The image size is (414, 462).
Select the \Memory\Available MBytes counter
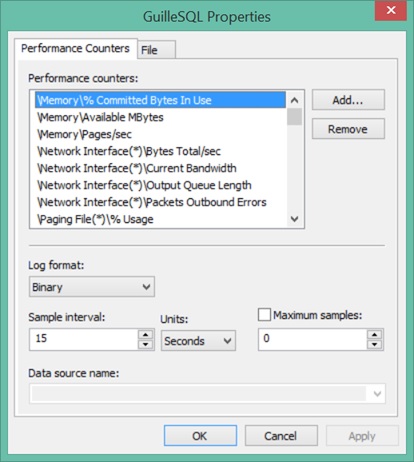pyautogui.click(x=161, y=117)
